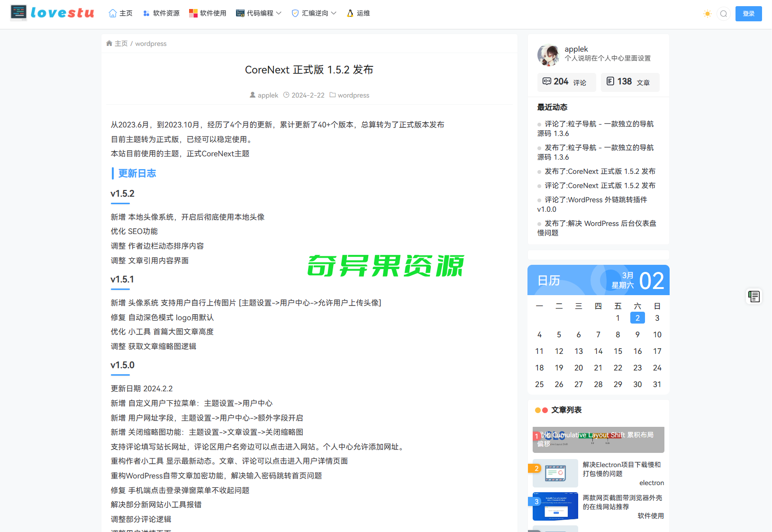This screenshot has width=772, height=532.
Task: Go to 运维 section with penguin icon
Action: (x=358, y=13)
